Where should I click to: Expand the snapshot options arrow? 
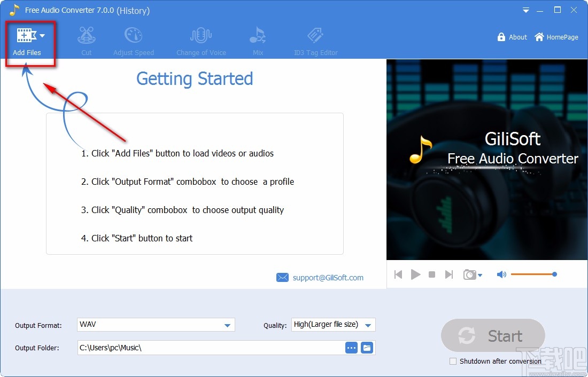[480, 276]
